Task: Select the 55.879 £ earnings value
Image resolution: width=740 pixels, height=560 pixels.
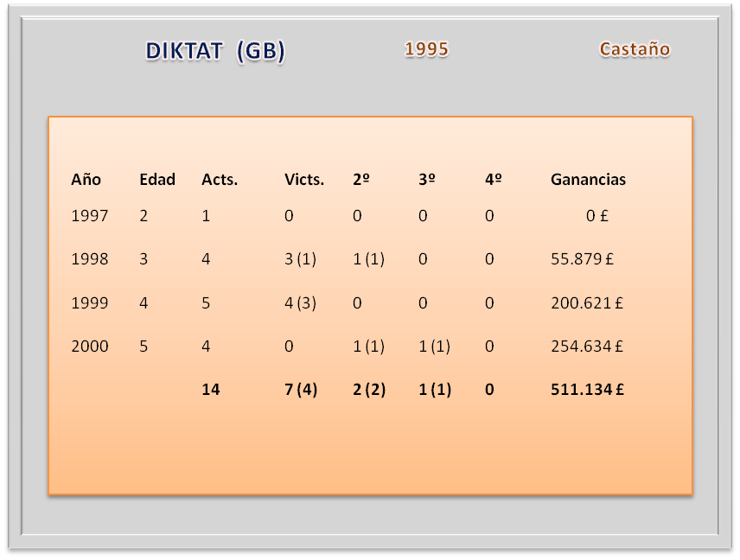Action: point(588,259)
